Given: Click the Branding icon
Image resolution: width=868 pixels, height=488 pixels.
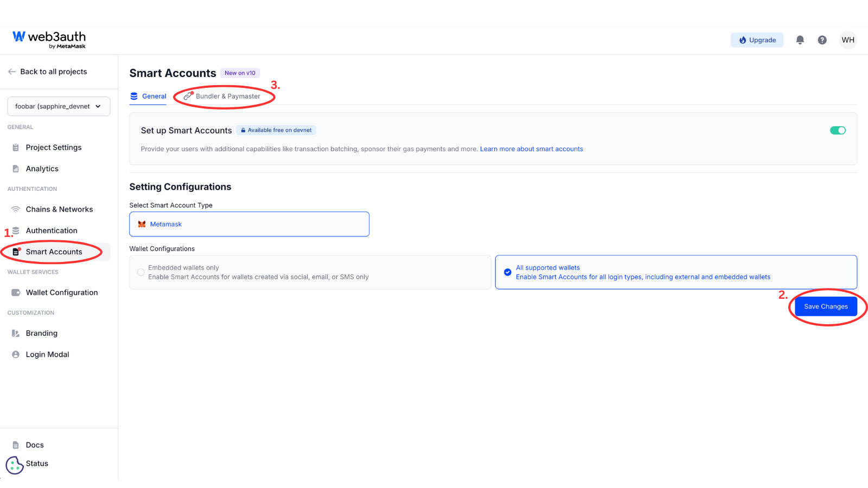Looking at the screenshot, I should (16, 333).
